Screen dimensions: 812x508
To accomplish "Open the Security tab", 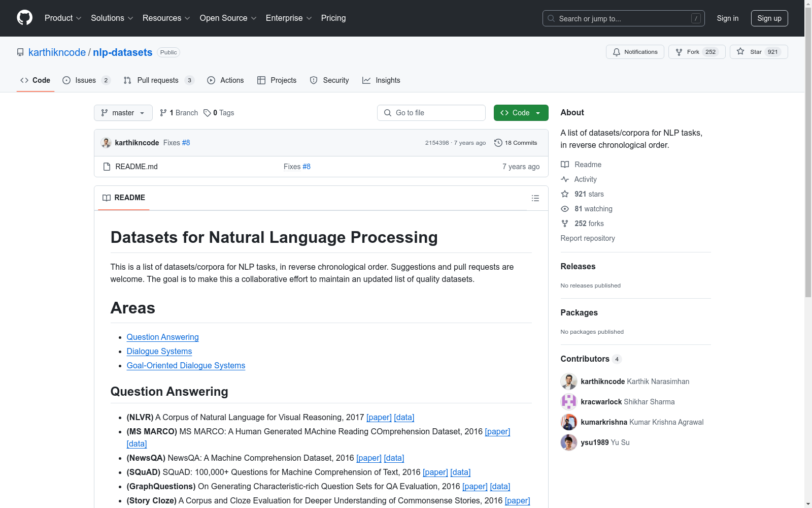I will pos(329,80).
